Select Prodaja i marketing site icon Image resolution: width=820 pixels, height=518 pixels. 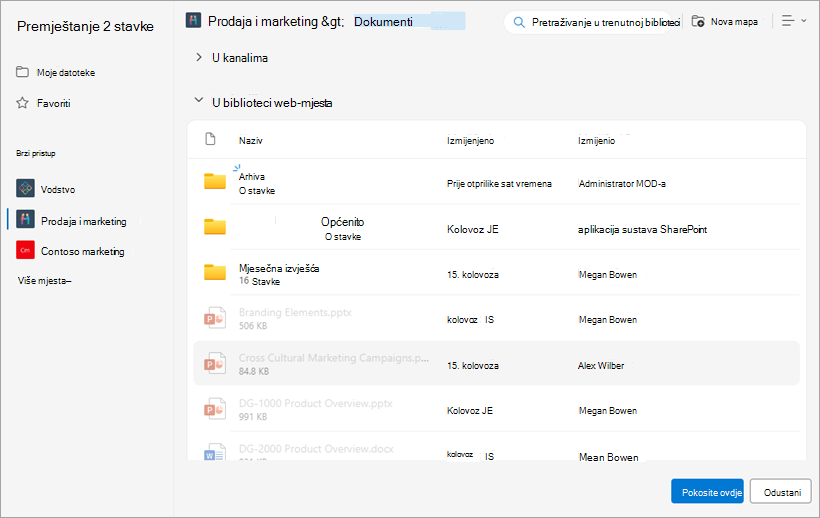[25, 220]
